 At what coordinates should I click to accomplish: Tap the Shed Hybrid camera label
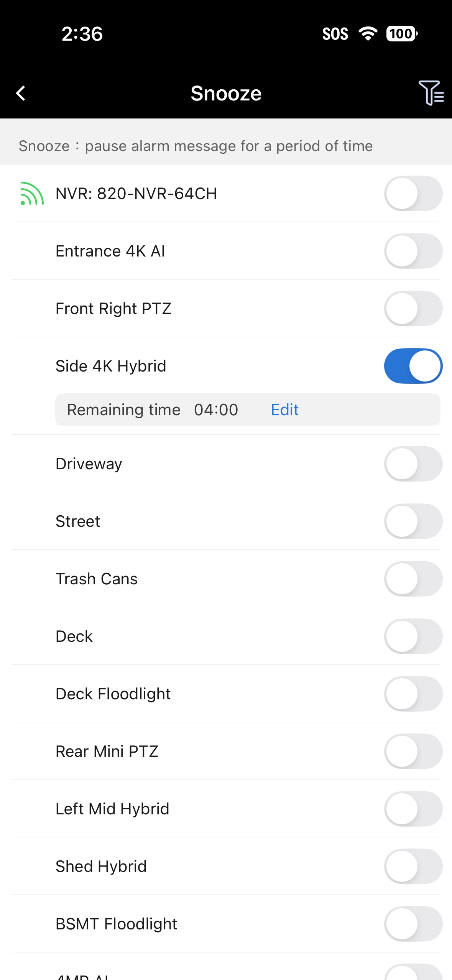pyautogui.click(x=101, y=867)
